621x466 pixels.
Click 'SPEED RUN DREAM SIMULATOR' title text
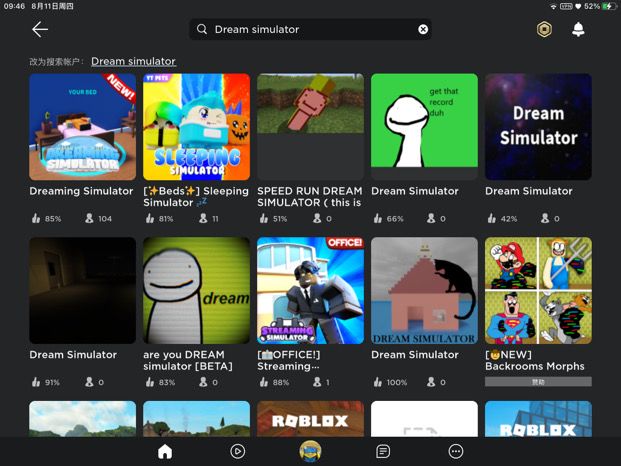(310, 197)
